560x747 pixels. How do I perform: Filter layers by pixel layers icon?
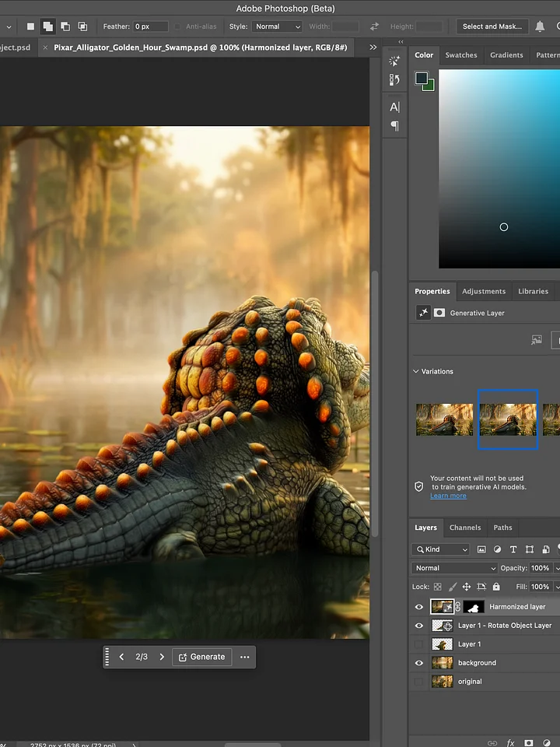481,549
